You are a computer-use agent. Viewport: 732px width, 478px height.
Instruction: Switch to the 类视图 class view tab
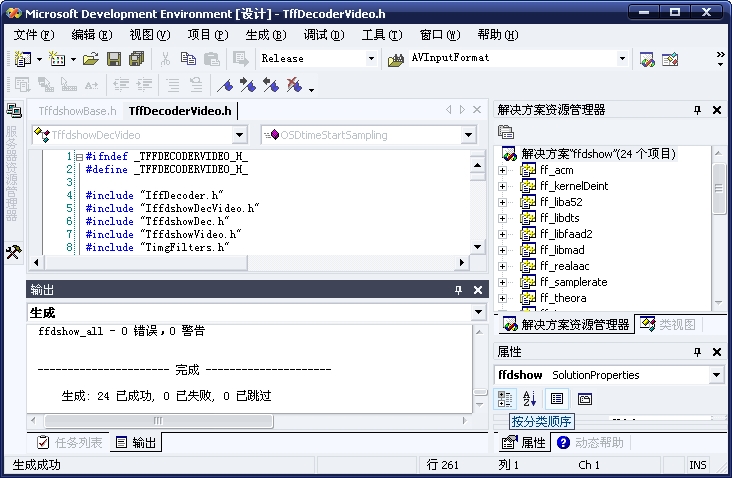click(669, 324)
